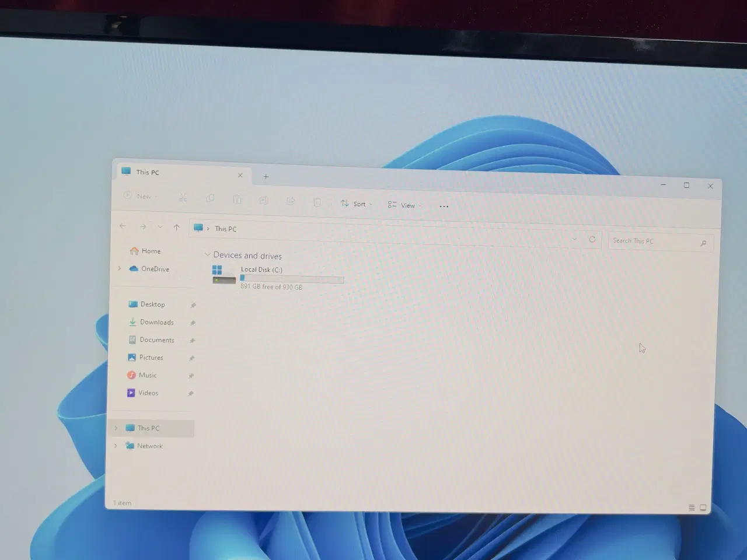This screenshot has width=747, height=560.
Task: Go forward with the forward arrow
Action: coord(143,226)
